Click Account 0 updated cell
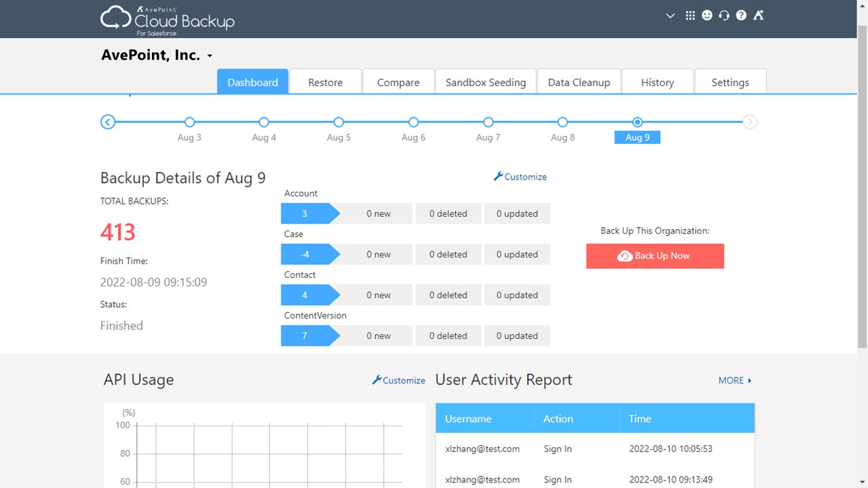The height and width of the screenshot is (488, 868). [x=517, y=213]
